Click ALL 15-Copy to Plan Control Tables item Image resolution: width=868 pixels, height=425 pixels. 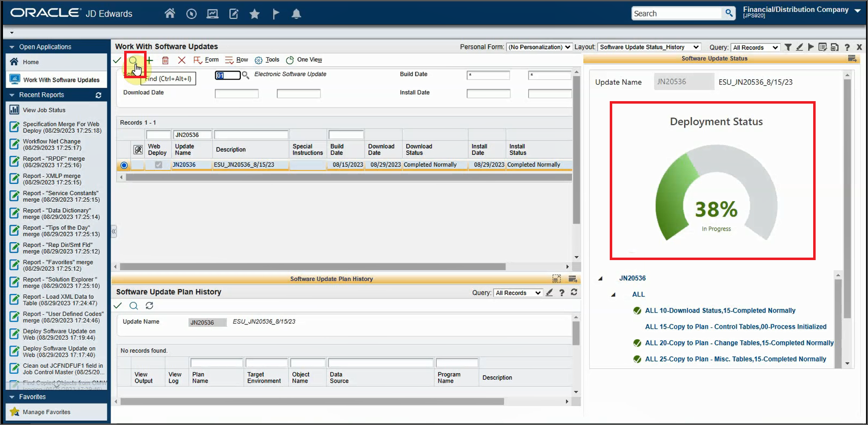click(x=735, y=327)
